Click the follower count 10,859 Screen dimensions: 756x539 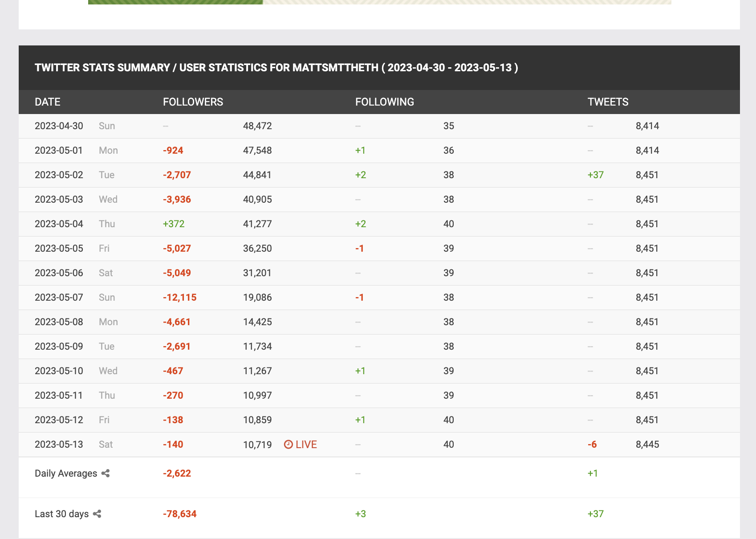point(257,420)
